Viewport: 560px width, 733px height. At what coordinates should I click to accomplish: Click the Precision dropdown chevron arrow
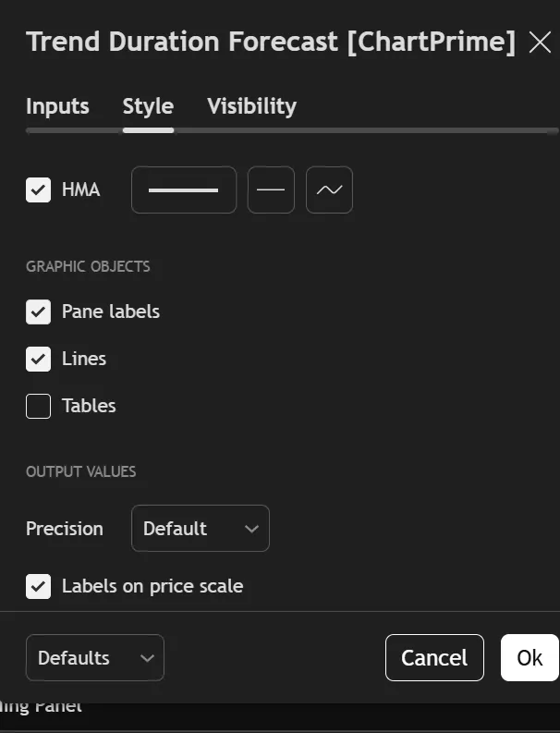click(x=250, y=529)
